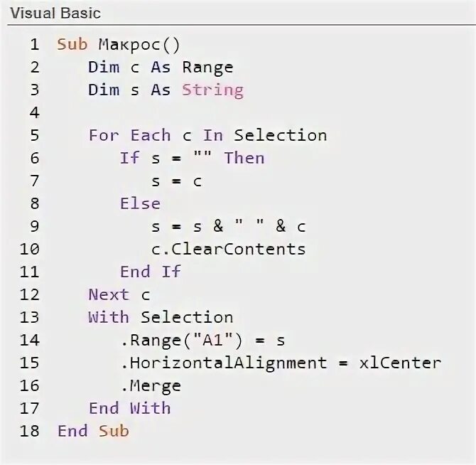Click the End If statement
This screenshot has width=476, height=465.
point(151,272)
